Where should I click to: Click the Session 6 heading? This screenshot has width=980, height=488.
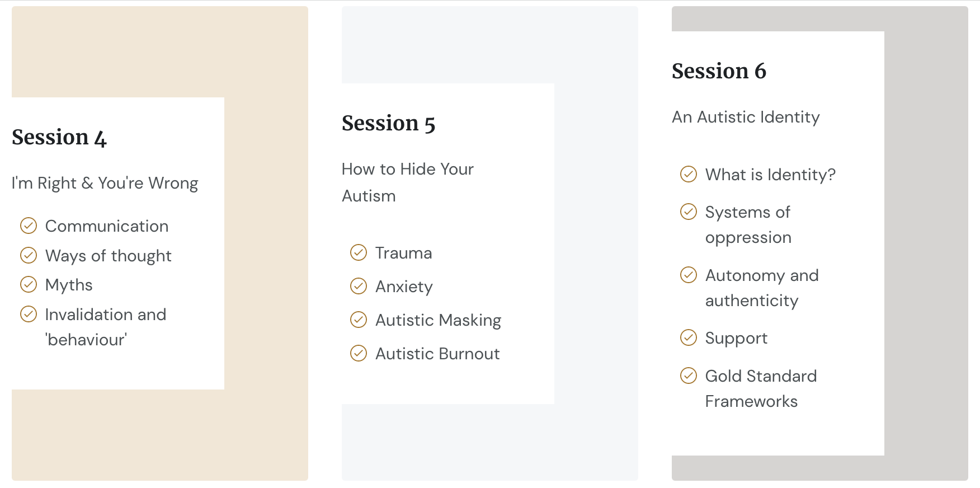point(719,71)
